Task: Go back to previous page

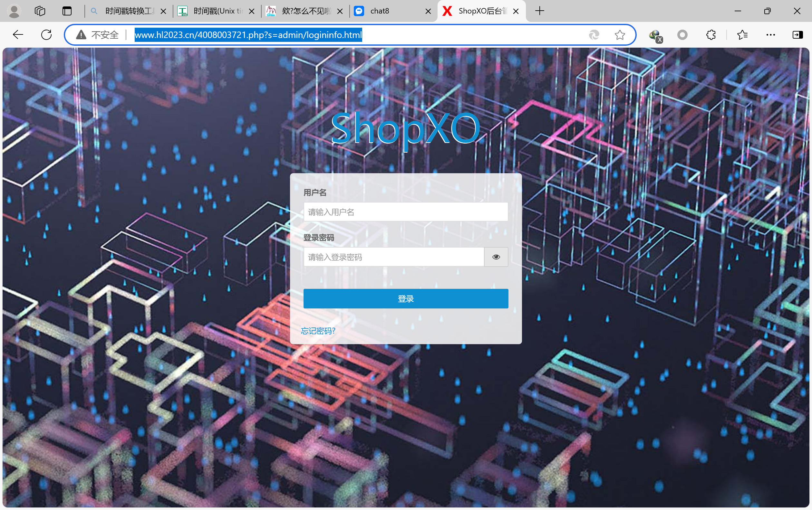Action: click(x=18, y=35)
